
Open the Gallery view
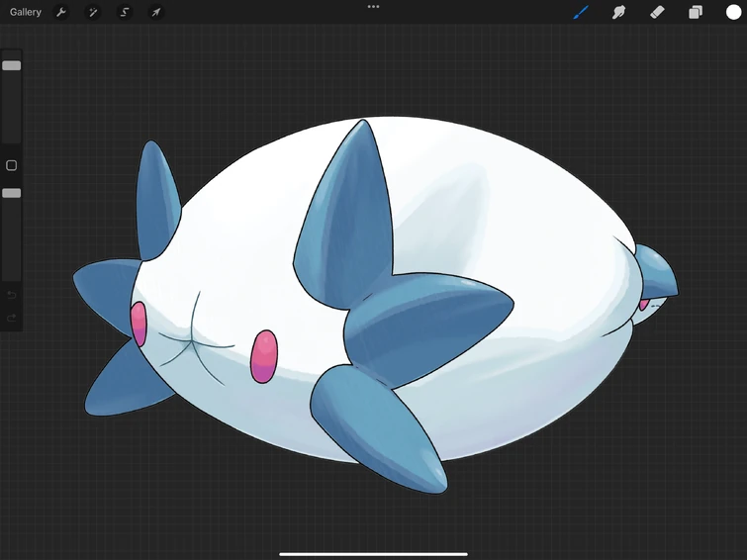26,12
